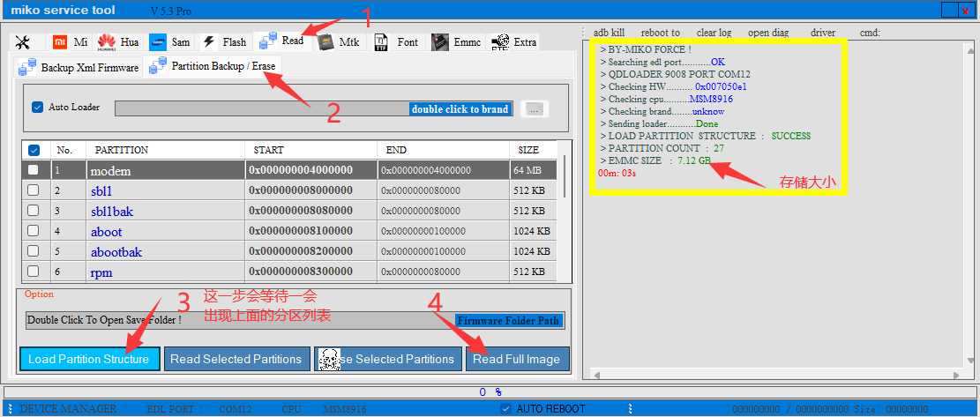Select the Sam Samsung tab
This screenshot has height=417, width=980.
(x=170, y=42)
